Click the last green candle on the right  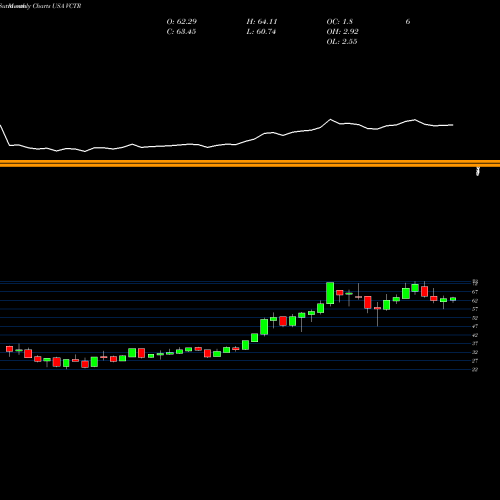pyautogui.click(x=453, y=299)
